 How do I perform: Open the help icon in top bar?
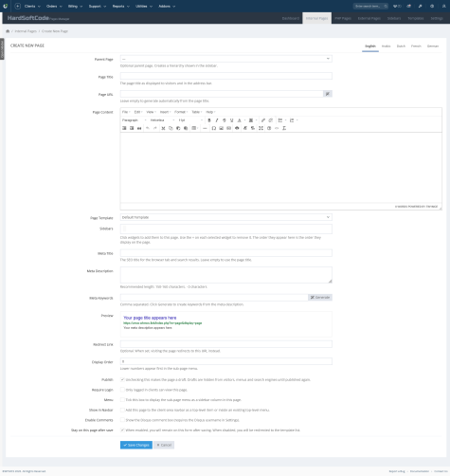[x=432, y=6]
